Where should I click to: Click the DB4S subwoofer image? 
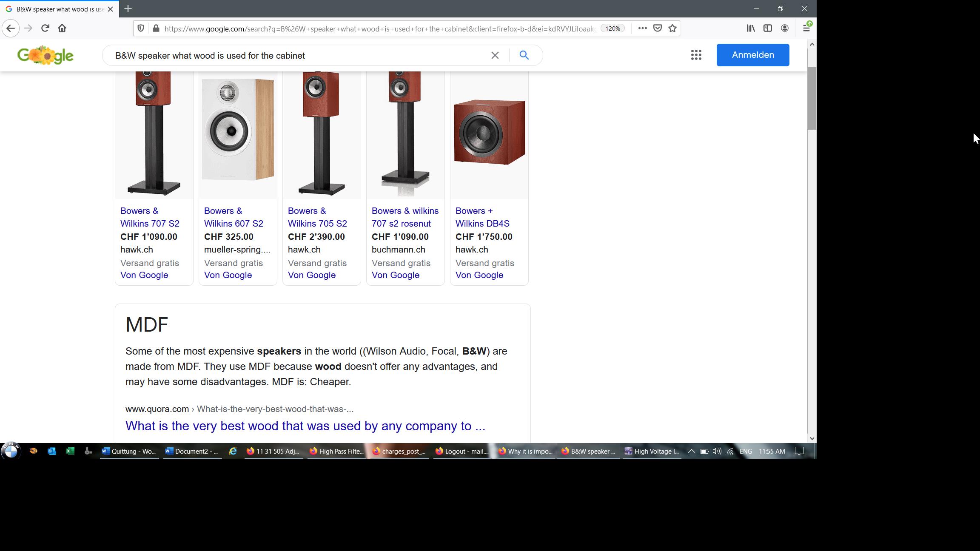point(489,132)
